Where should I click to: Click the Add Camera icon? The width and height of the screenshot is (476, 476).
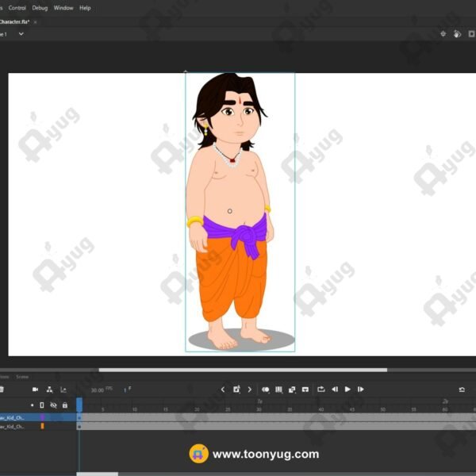pos(35,390)
